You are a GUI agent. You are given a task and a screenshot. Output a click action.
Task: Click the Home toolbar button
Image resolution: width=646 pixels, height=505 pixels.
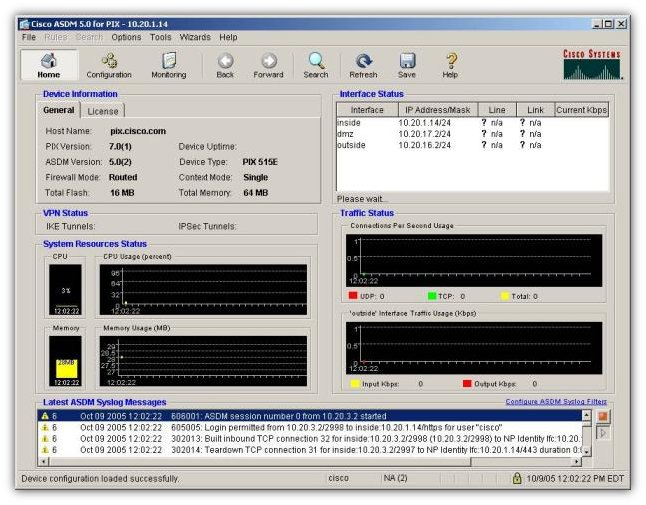tap(48, 65)
